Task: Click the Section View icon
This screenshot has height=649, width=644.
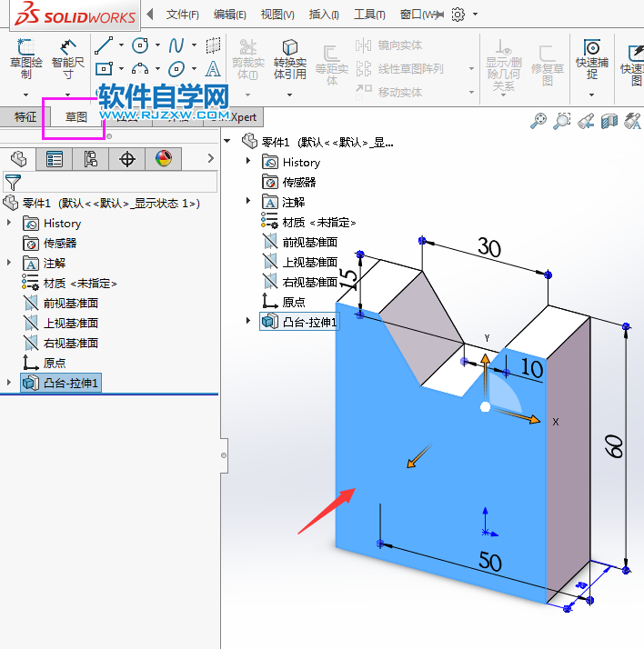Action: pos(609,121)
